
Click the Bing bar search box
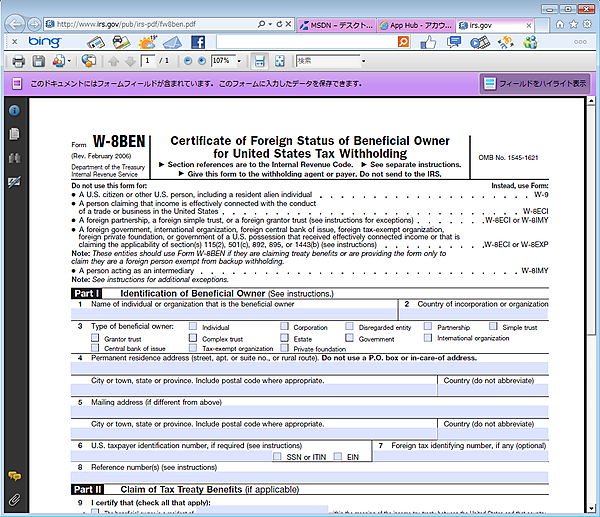307,41
